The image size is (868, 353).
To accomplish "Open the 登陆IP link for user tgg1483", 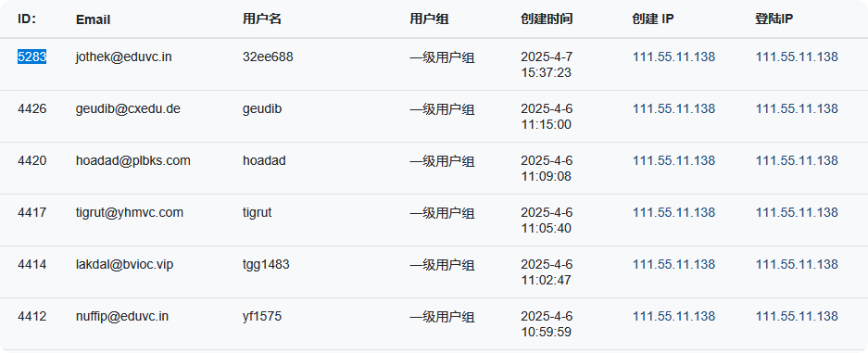I will (x=797, y=264).
